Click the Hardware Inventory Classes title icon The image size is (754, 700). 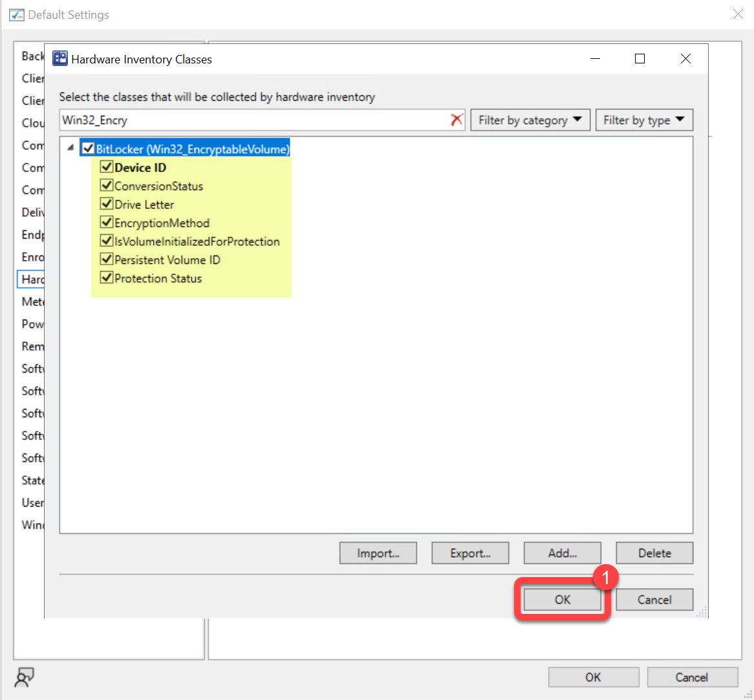click(60, 59)
